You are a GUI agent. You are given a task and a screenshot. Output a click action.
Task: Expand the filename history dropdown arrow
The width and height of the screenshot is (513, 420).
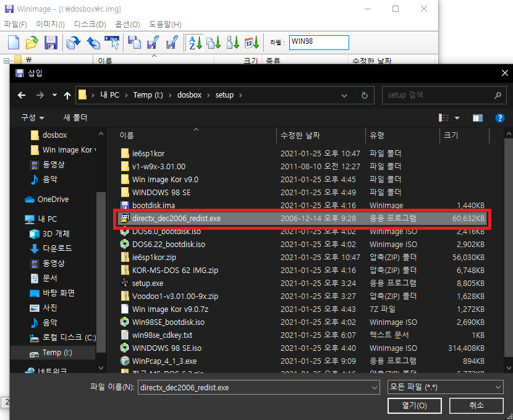[375, 388]
